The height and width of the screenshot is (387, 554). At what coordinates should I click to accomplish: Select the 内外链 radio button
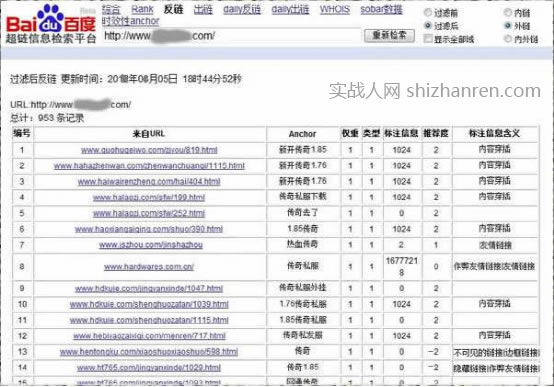pos(508,39)
